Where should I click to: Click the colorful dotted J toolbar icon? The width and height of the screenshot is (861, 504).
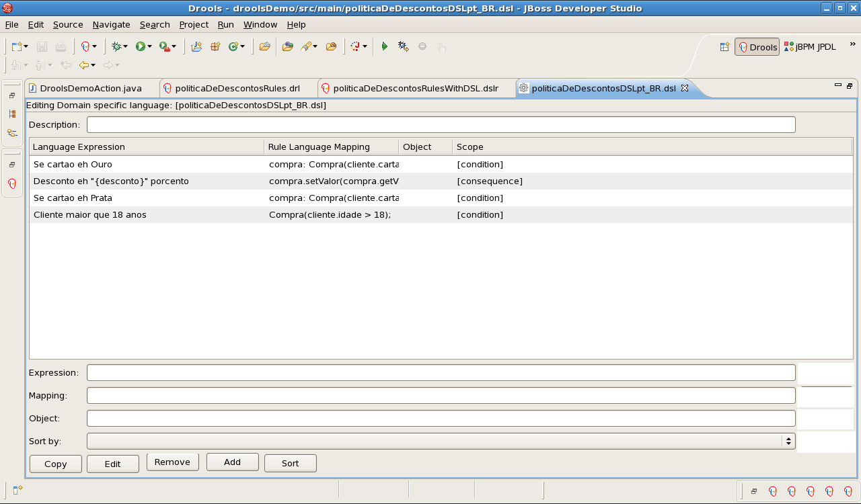[356, 46]
